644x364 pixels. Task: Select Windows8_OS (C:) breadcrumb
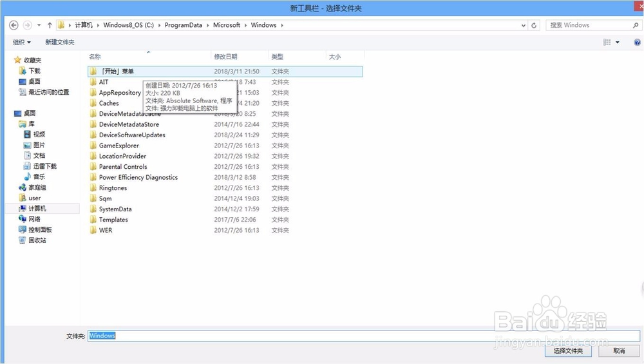tap(129, 25)
